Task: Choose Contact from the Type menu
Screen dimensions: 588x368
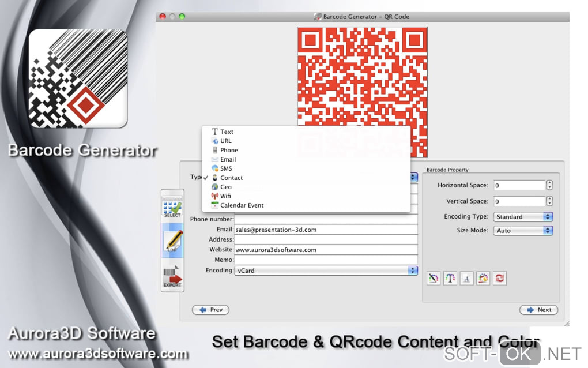Action: [306, 178]
